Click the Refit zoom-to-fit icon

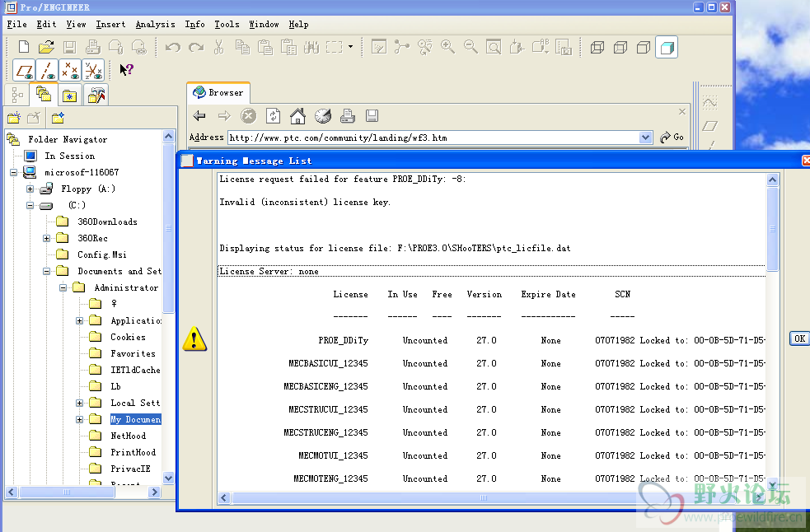tap(494, 48)
